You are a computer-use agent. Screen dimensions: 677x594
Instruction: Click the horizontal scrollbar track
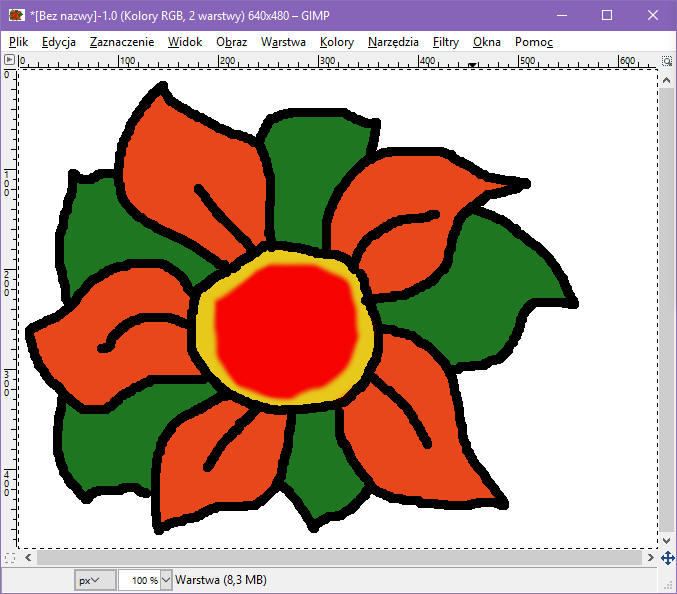[x=338, y=557]
